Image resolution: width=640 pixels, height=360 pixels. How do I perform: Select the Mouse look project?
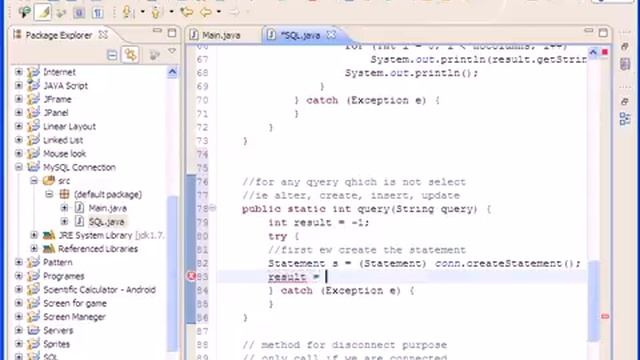click(x=64, y=153)
